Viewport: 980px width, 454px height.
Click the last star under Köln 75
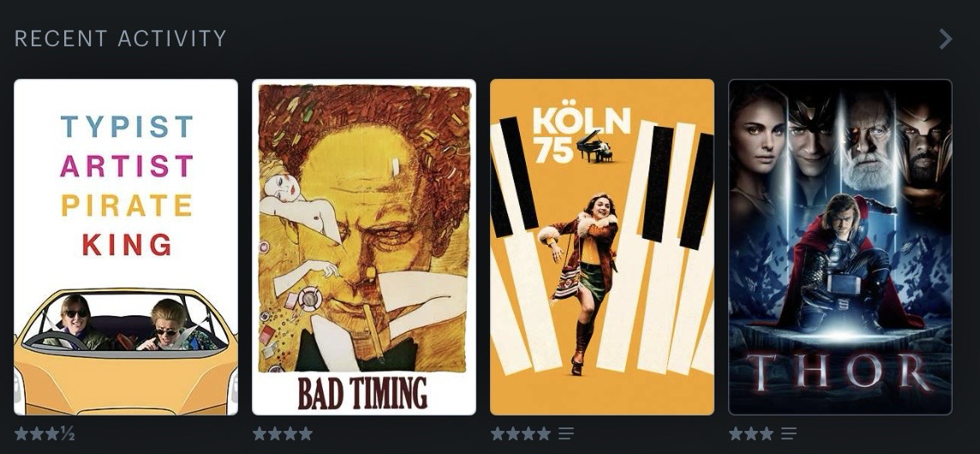point(544,433)
